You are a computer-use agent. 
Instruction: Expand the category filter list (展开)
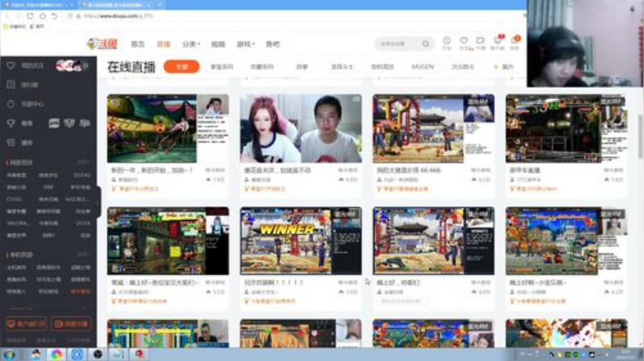click(x=504, y=66)
